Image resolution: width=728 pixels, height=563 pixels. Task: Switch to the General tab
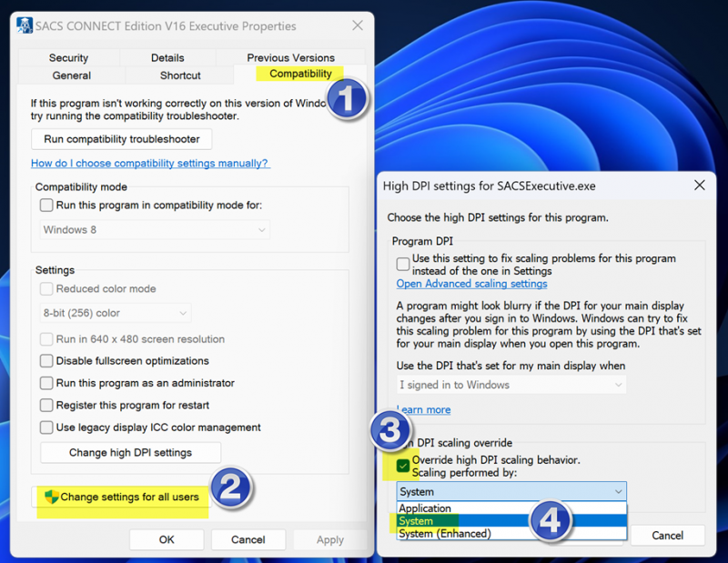(x=72, y=75)
